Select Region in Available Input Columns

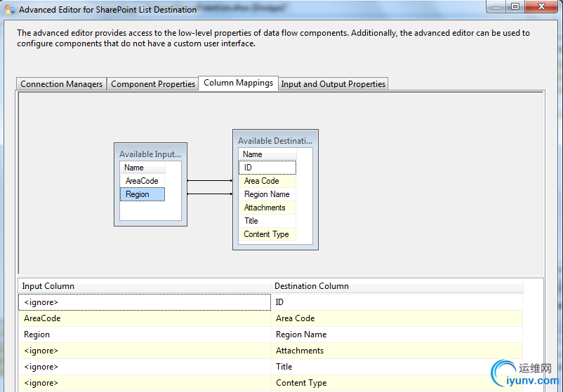(x=143, y=194)
